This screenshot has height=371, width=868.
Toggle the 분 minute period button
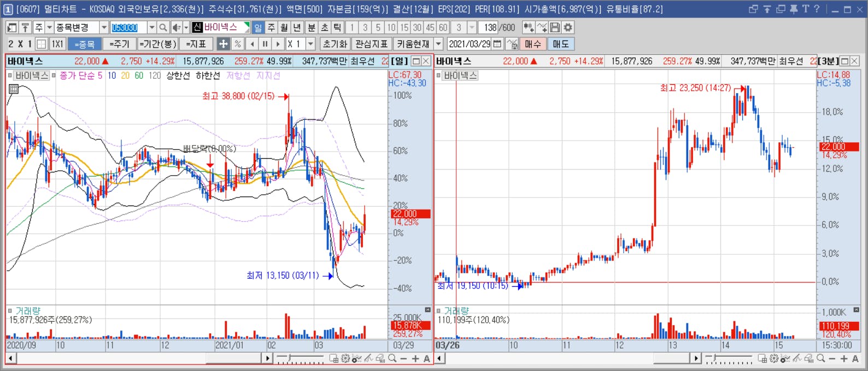pos(311,27)
